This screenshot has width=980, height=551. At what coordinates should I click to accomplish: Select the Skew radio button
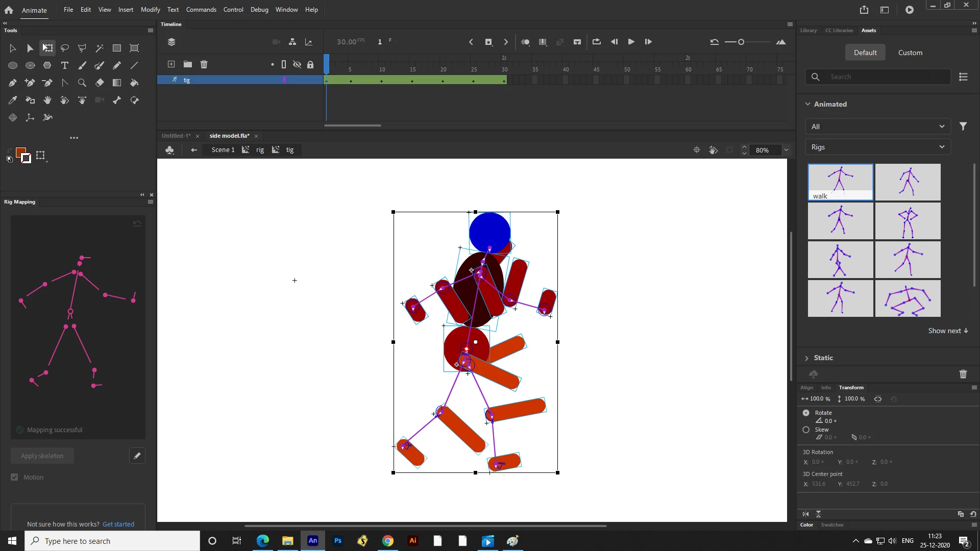[x=806, y=430]
